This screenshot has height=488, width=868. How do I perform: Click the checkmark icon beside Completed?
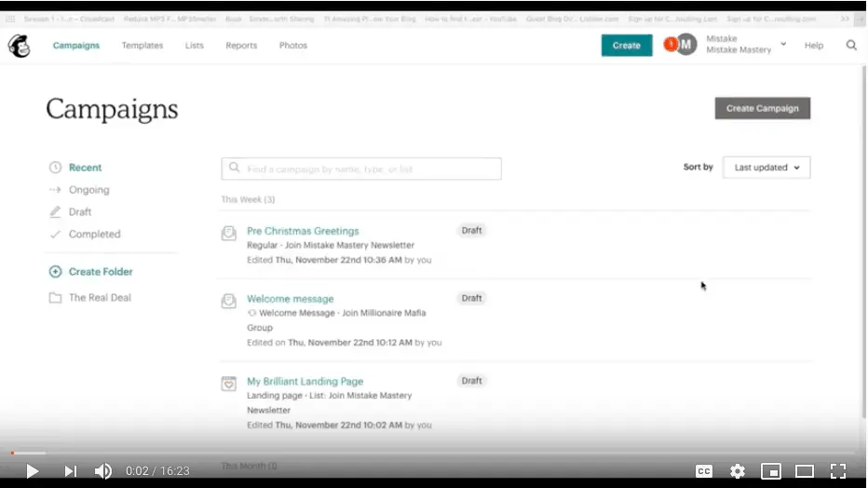pos(55,234)
